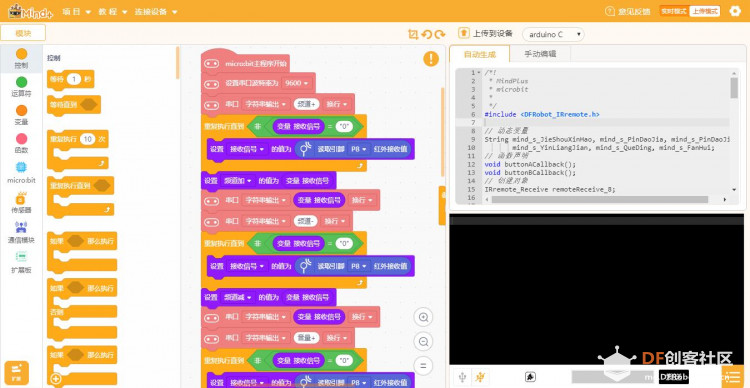Open the 函数 block category
This screenshot has height=388, width=750.
(x=21, y=144)
